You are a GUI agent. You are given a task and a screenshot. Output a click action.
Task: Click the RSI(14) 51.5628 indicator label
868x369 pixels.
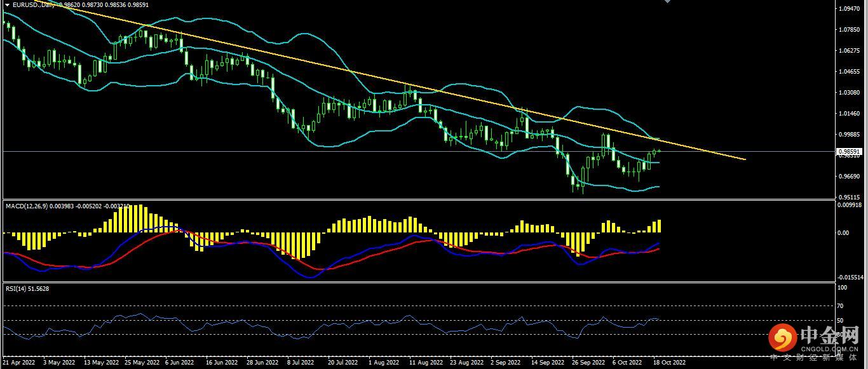click(27, 288)
